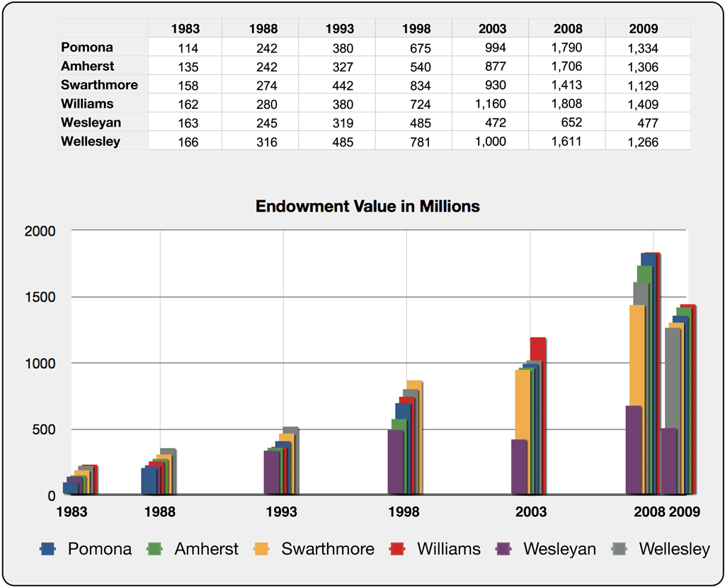Click the table cell with value 834
The height and width of the screenshot is (588, 725).
(413, 85)
